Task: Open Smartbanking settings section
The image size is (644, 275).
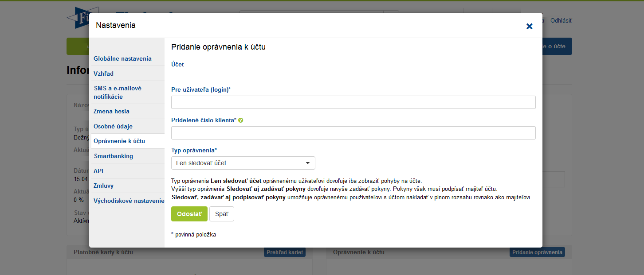Action: point(113,156)
